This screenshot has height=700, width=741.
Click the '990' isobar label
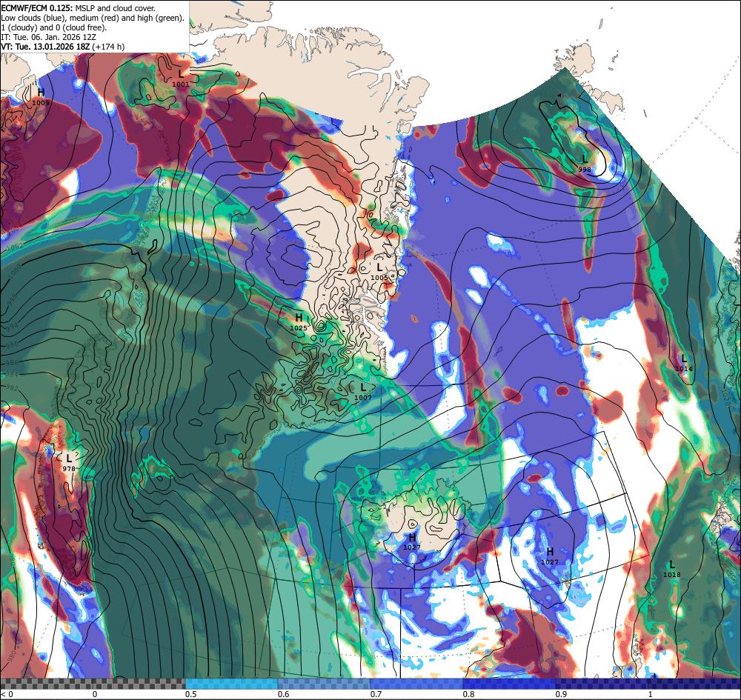coord(11,344)
